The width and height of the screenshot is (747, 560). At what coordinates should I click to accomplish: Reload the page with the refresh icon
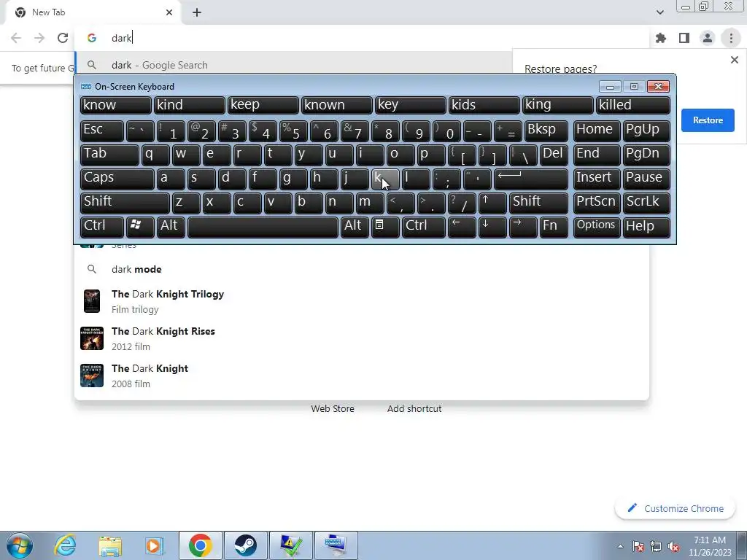[63, 38]
